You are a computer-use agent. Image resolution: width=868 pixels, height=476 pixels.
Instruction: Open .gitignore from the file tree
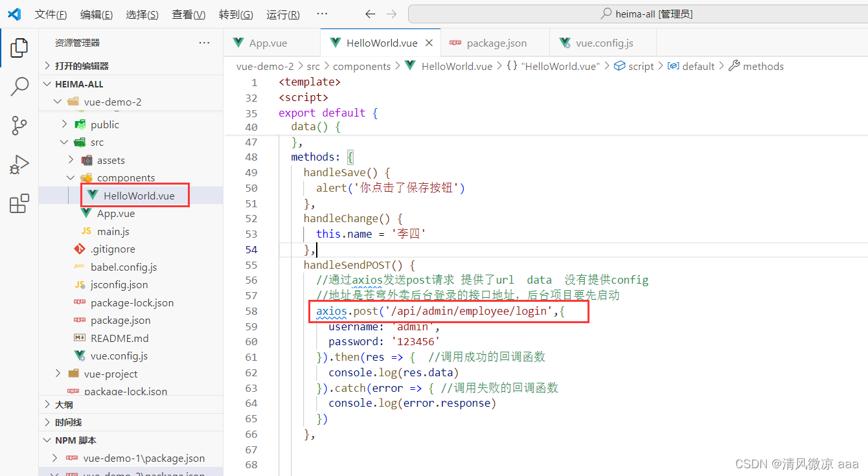131,249
